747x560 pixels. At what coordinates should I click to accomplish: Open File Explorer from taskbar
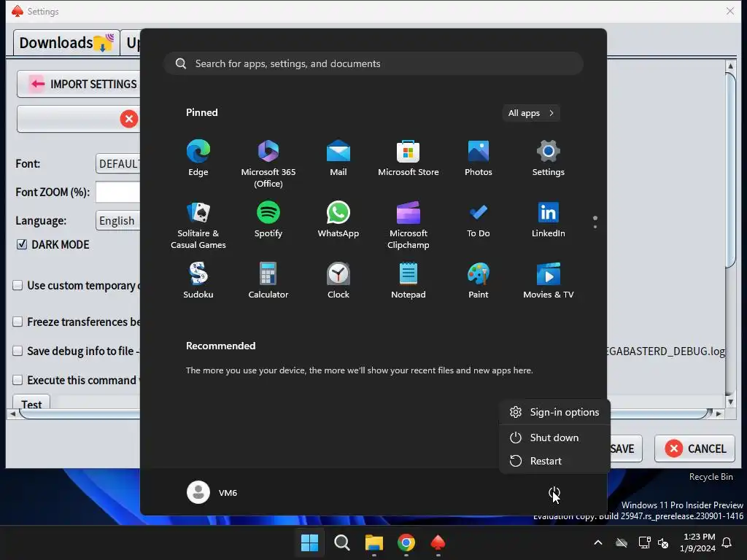pos(374,542)
